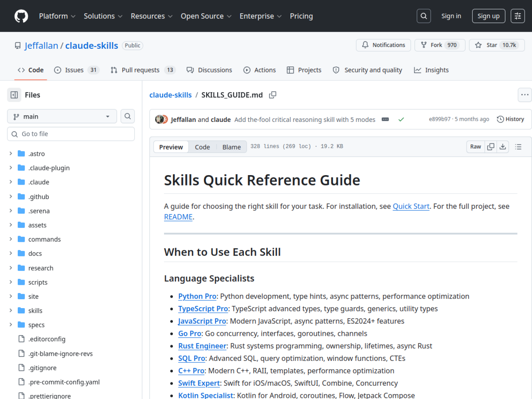View the green check commit status

coord(401,119)
